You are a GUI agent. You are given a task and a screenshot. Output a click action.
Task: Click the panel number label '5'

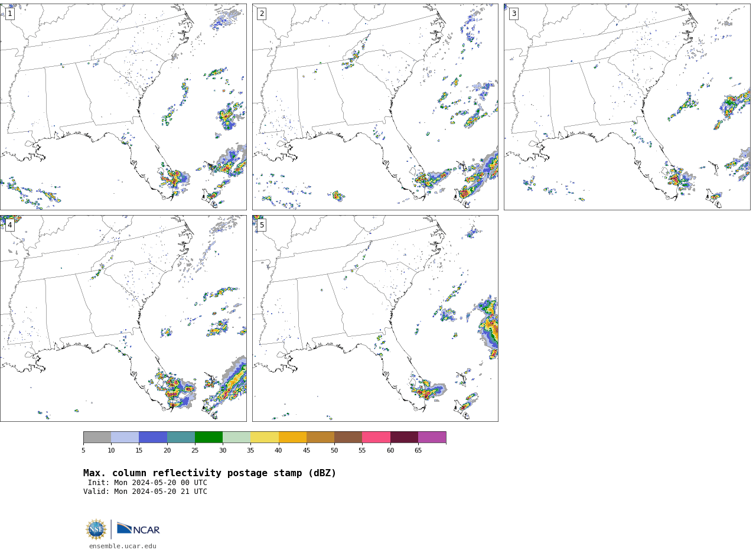[262, 225]
